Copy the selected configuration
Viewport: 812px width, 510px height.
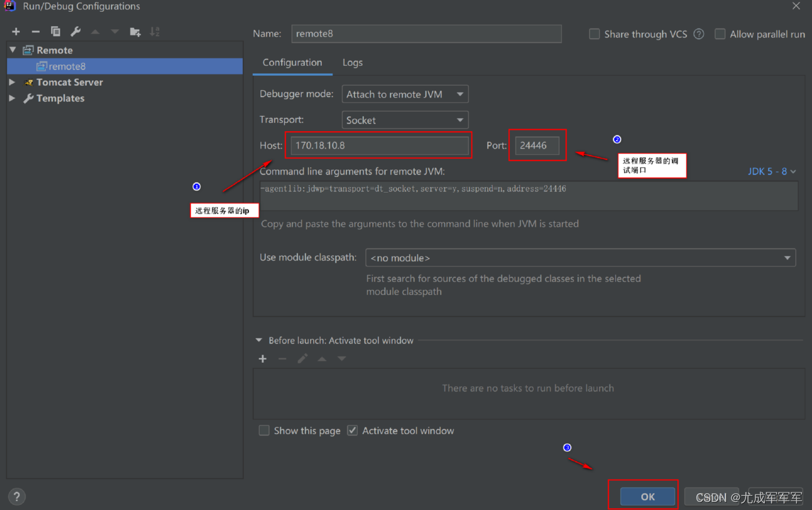(x=55, y=32)
